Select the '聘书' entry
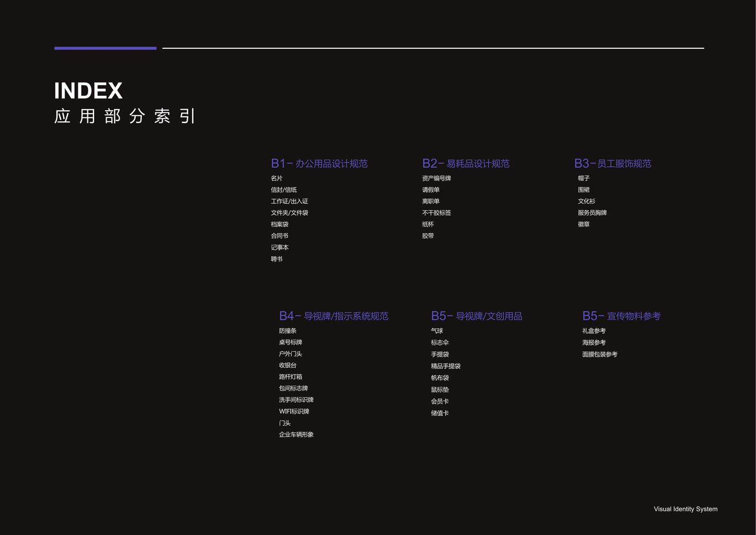This screenshot has width=756, height=535. tap(277, 259)
